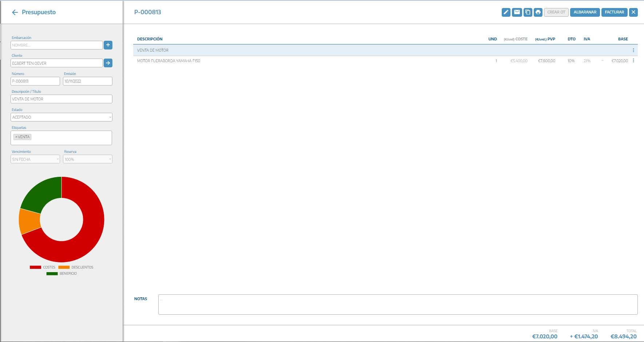This screenshot has width=644, height=342.
Task: Open the options menu for VENTA DE MOTOR section
Action: click(633, 50)
